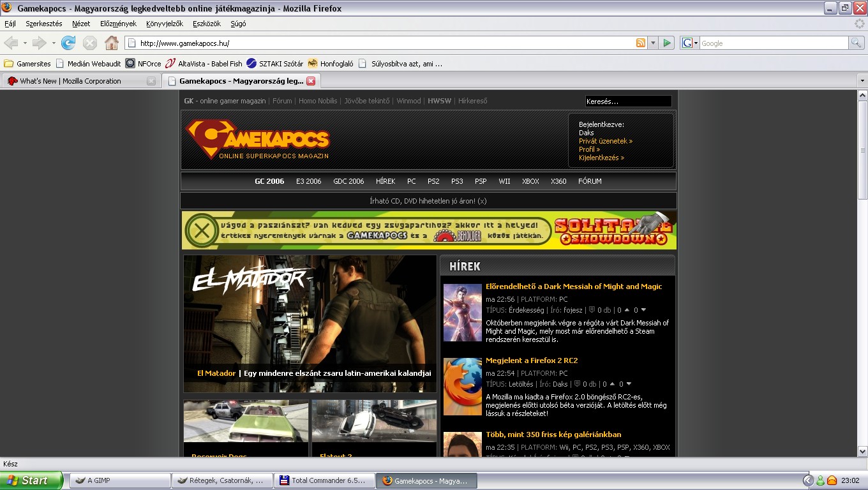Open the El Matador feature image
The image size is (868, 490).
click(310, 323)
